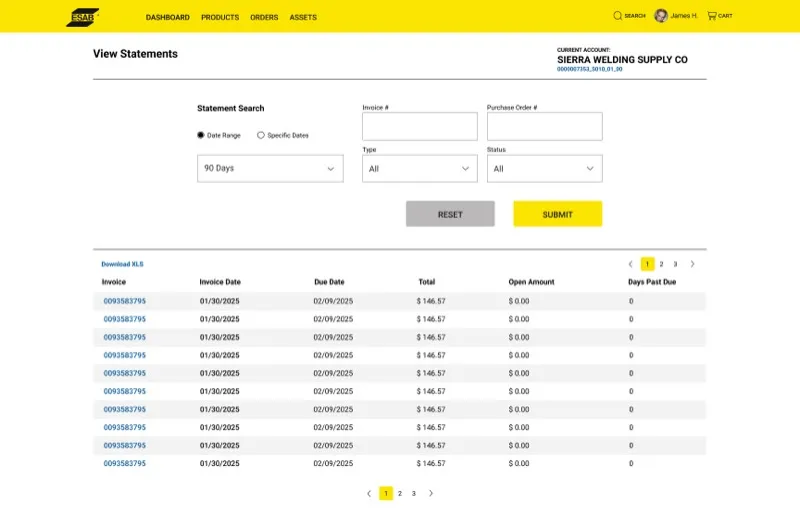Jump to page 3 in top pagination
Image resolution: width=800 pixels, height=517 pixels.
(x=675, y=264)
